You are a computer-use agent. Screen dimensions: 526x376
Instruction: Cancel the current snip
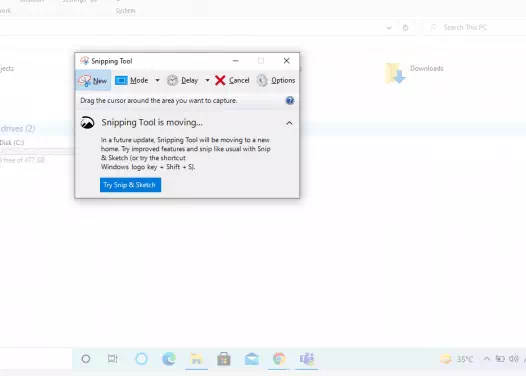[x=232, y=80]
